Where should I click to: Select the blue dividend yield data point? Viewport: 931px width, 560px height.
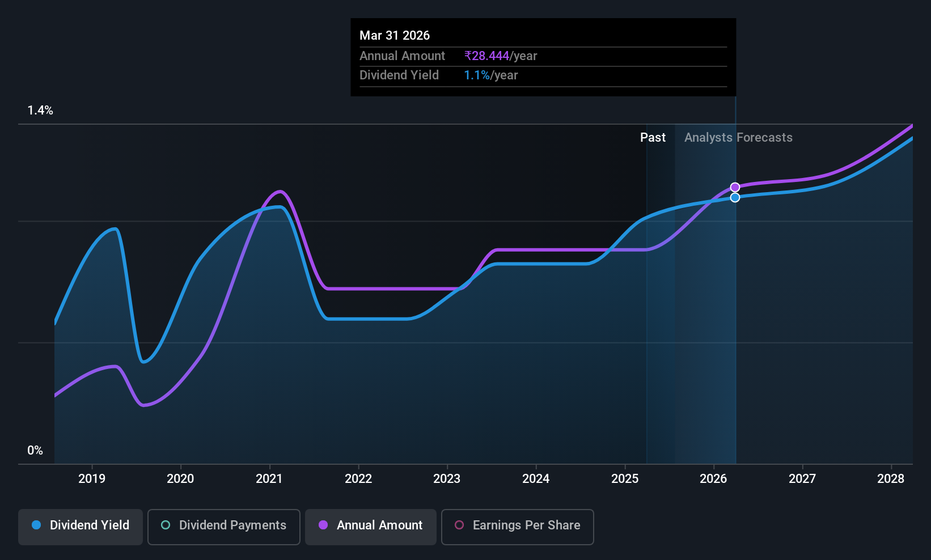point(735,197)
